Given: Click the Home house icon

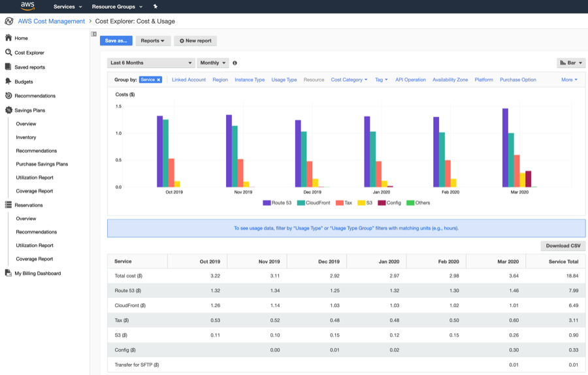Looking at the screenshot, I should 8,37.
